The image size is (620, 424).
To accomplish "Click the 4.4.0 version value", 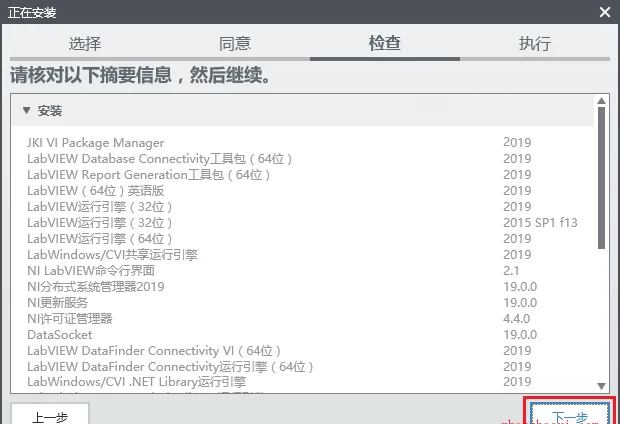I will pyautogui.click(x=516, y=318).
